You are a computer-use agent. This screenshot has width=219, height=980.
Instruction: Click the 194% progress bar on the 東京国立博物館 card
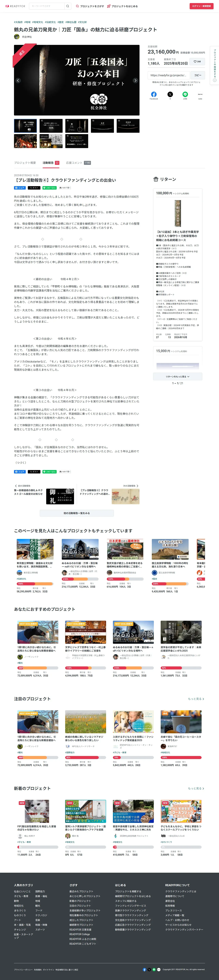click(35, 584)
